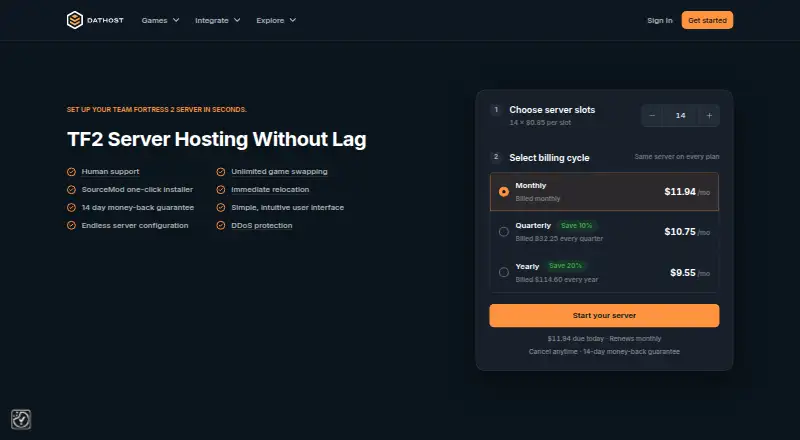
Task: Click the Same server on every plan text
Action: click(677, 157)
